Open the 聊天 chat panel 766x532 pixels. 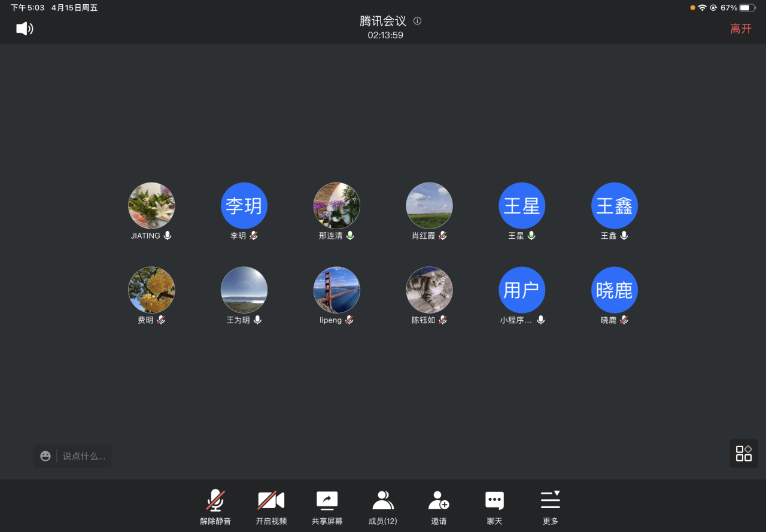pos(494,506)
